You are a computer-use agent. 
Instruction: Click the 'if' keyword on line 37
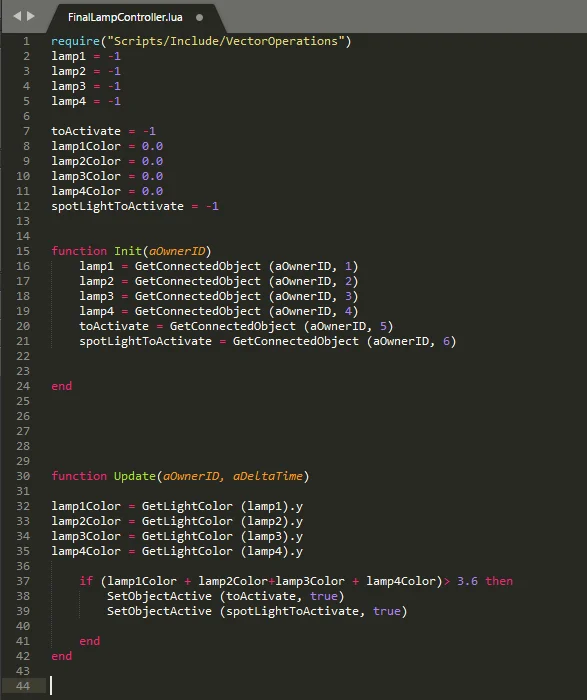(86, 581)
